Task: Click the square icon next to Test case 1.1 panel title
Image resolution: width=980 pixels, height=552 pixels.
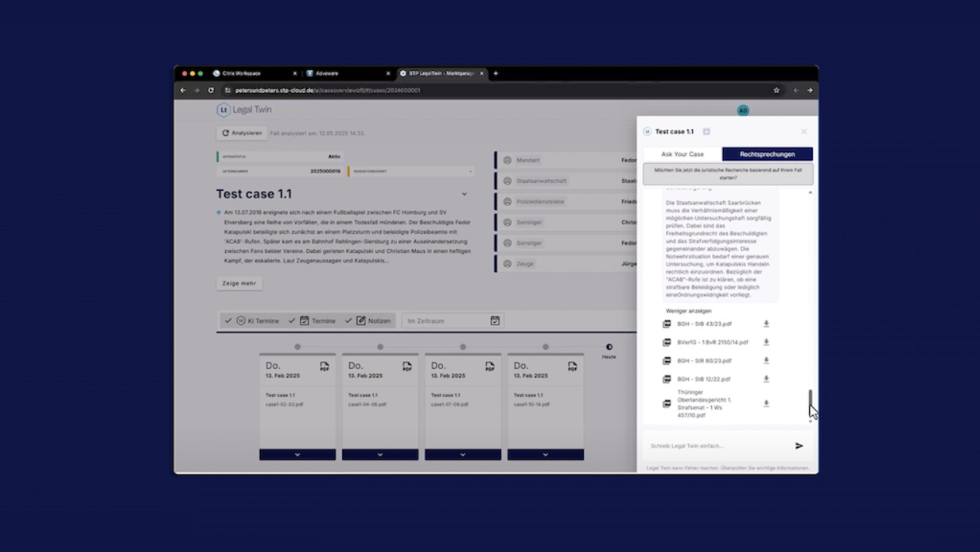Action: 706,131
